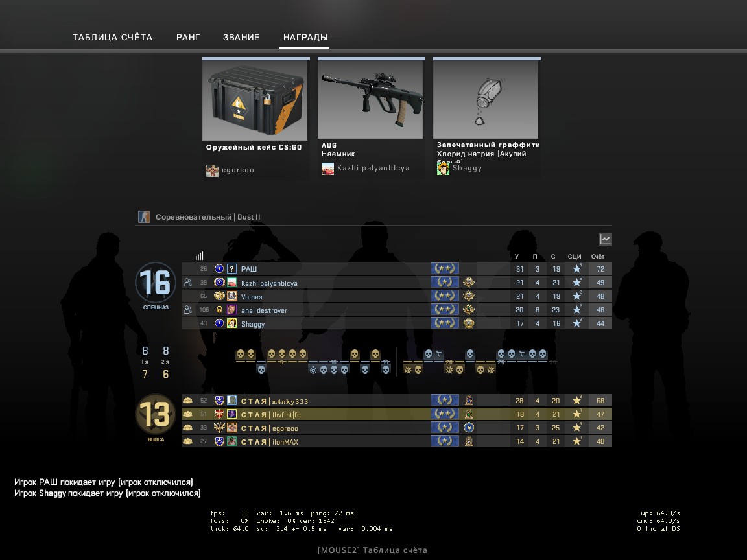Click the first skull on round timeline
The width and height of the screenshot is (747, 560).
point(241,354)
